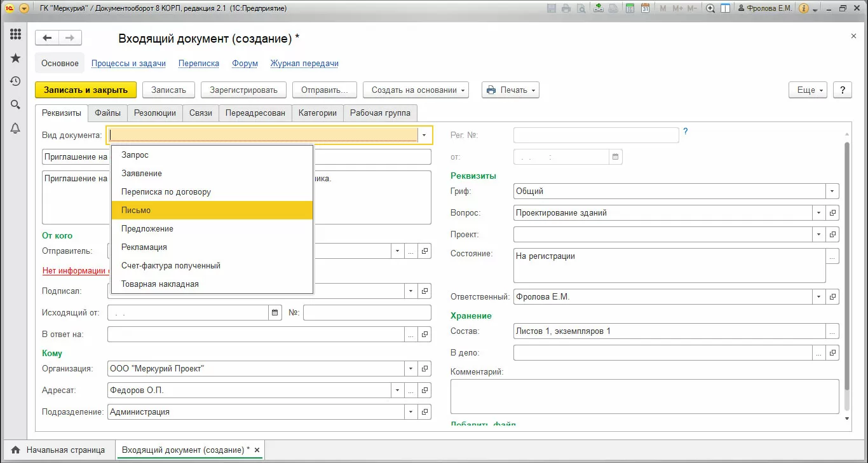868x463 pixels.
Task: Open the History icon in sidebar
Action: pos(16,81)
